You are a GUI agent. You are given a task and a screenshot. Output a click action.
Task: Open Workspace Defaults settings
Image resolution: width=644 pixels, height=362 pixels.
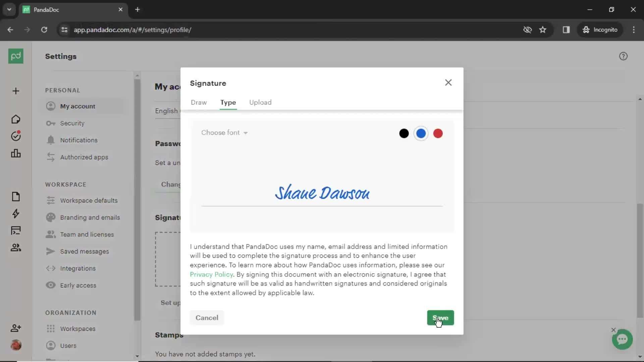pyautogui.click(x=89, y=200)
